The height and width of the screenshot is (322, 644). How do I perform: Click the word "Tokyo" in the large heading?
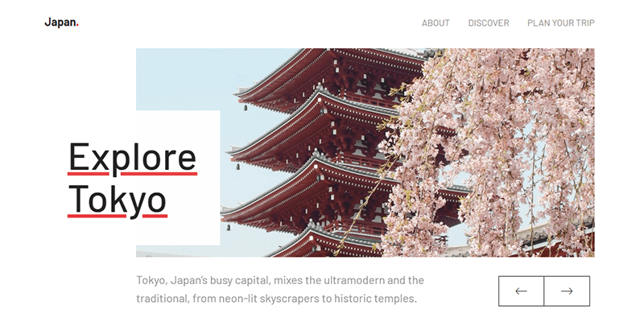(117, 200)
